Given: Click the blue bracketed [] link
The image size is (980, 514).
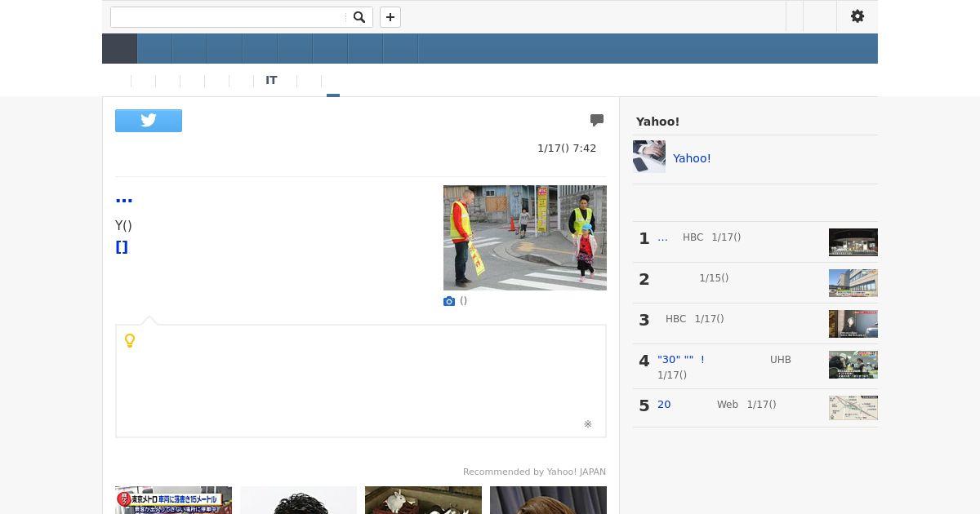Looking at the screenshot, I should click(x=122, y=247).
